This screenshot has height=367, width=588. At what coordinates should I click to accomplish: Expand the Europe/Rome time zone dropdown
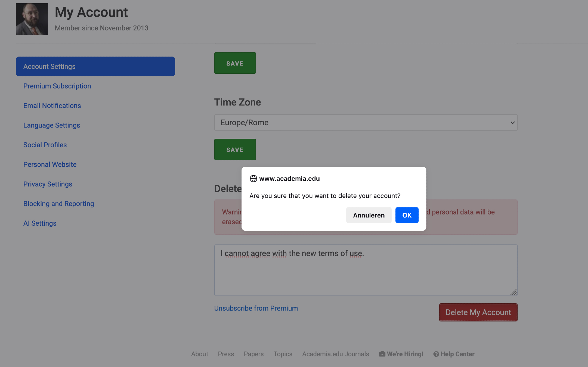coord(365,123)
